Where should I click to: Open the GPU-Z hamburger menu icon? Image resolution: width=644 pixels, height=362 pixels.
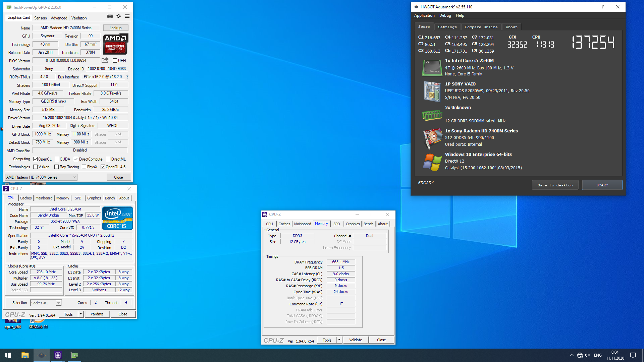pos(127,16)
